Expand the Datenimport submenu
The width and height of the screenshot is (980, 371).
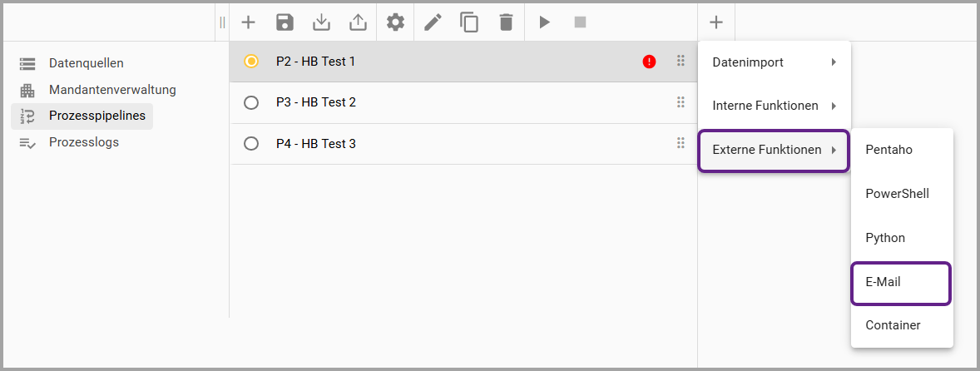[x=774, y=62]
